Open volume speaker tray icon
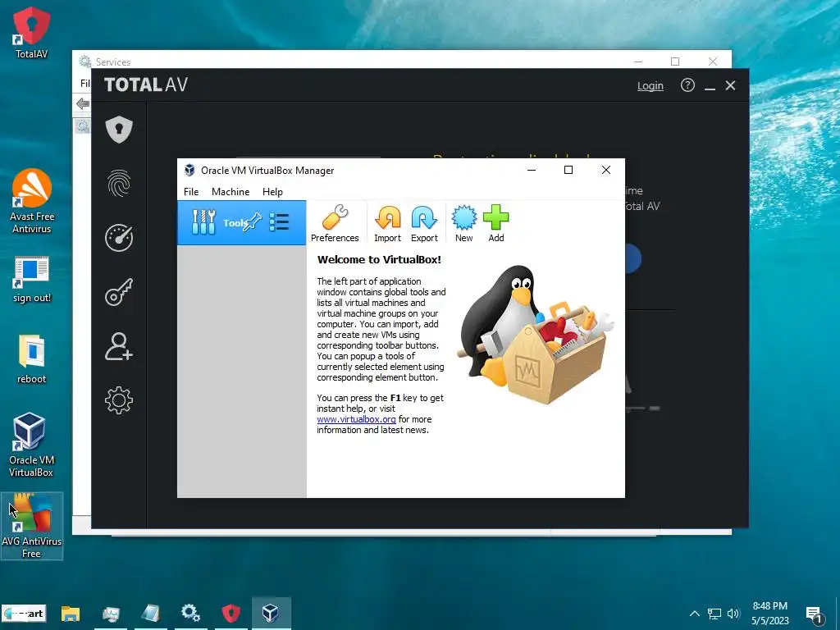This screenshot has height=630, width=840. (733, 614)
